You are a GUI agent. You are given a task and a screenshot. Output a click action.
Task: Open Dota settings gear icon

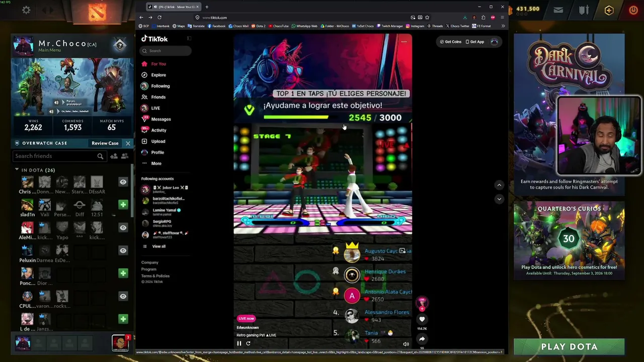[26, 10]
